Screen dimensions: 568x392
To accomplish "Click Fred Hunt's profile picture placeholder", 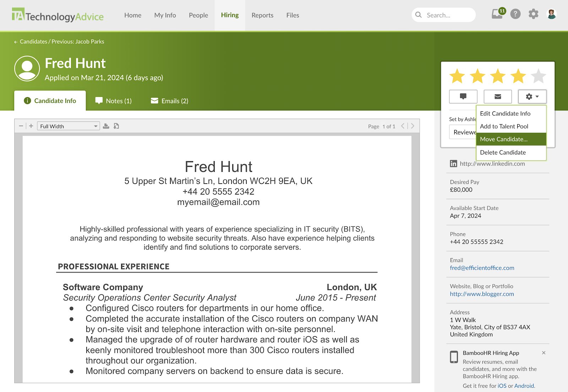I will point(27,69).
